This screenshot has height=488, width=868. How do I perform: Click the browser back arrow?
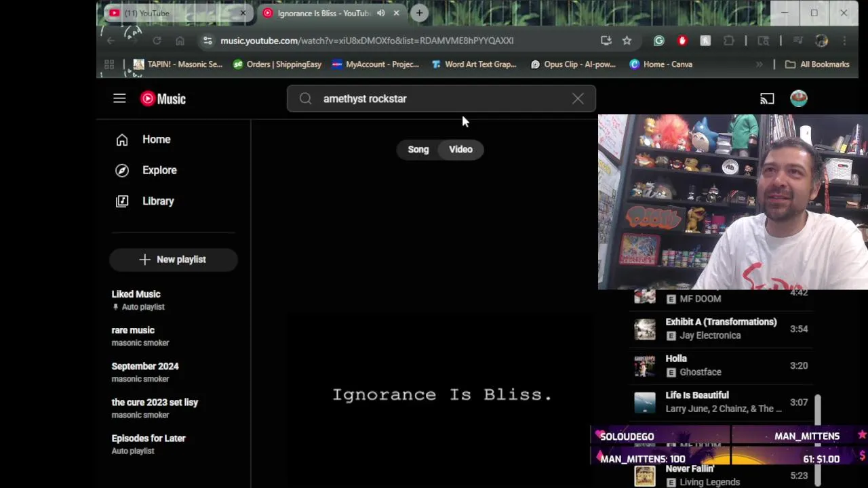tap(111, 41)
